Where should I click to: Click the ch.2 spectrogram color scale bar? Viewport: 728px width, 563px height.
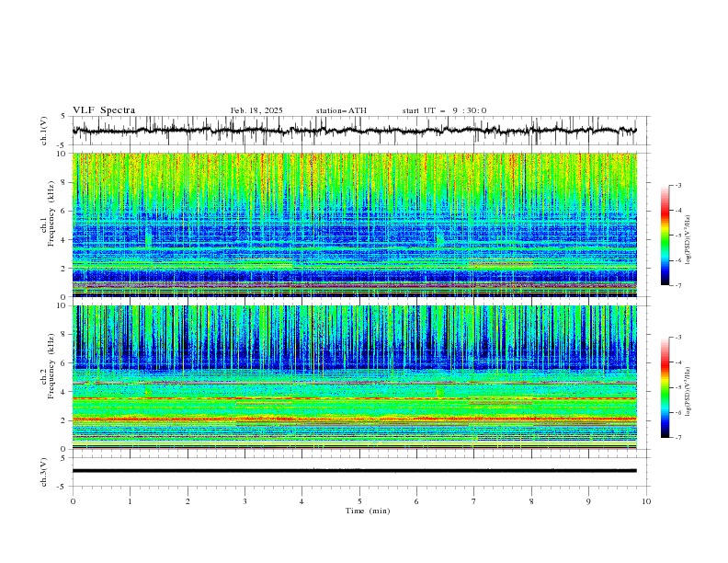click(665, 387)
